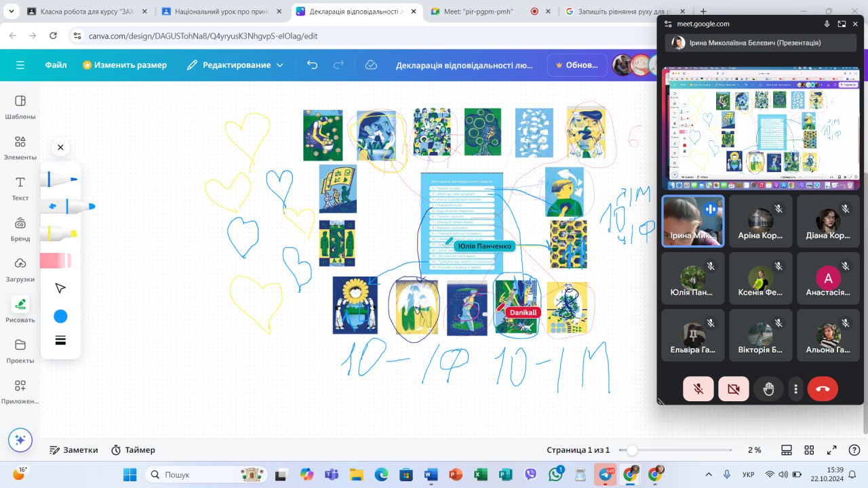Open the Canva hamburger main menu
Viewport: 868px width, 488px height.
(x=20, y=65)
